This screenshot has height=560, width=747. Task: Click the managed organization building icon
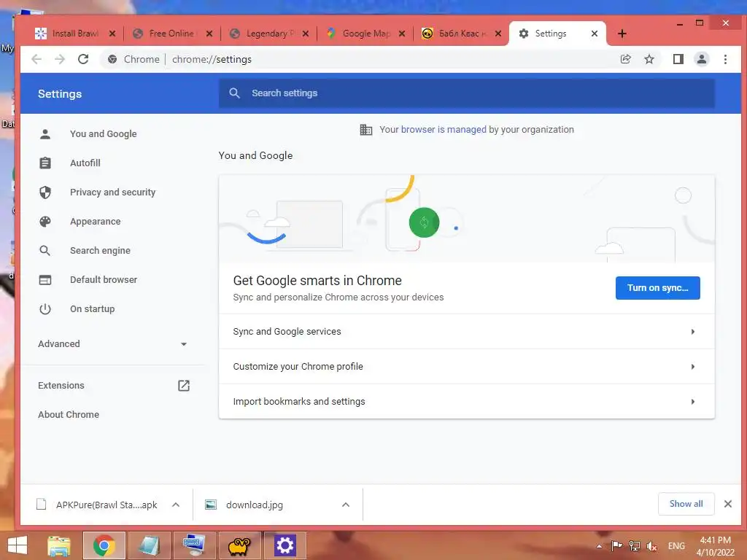pos(366,130)
